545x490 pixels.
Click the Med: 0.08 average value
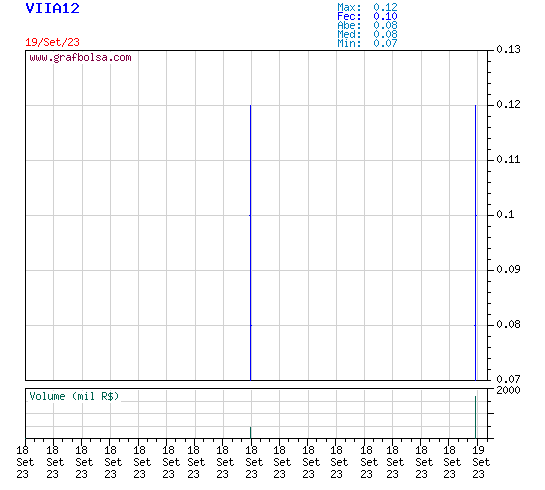point(367,34)
